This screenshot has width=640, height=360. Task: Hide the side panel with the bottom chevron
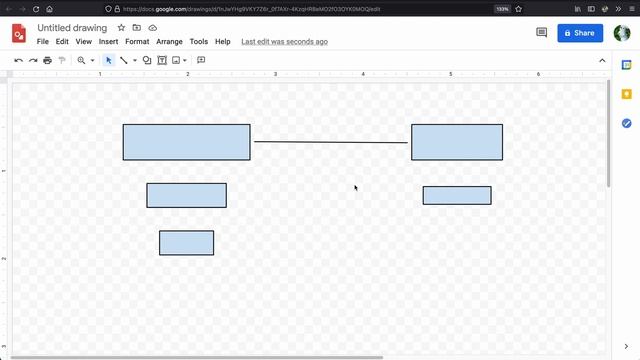tap(627, 346)
